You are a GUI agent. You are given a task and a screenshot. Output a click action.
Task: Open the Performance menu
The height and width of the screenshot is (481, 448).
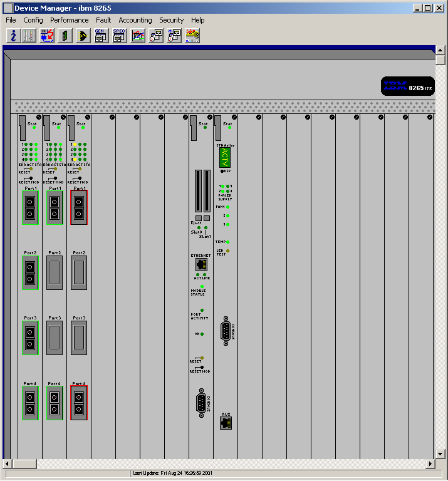[70, 20]
